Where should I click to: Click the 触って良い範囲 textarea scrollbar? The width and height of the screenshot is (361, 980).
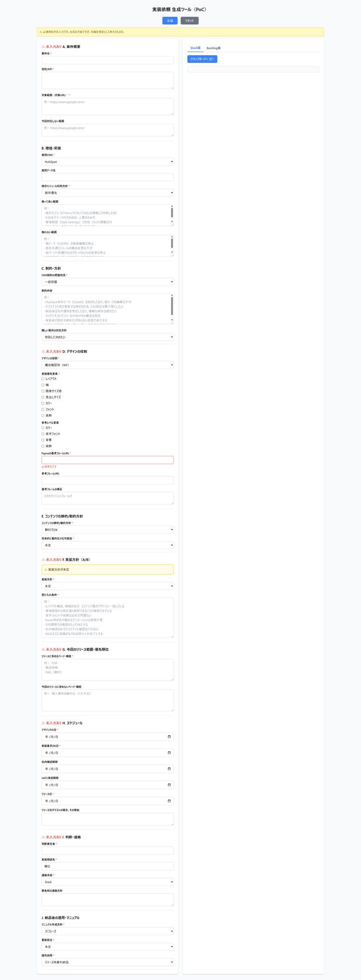tap(172, 215)
